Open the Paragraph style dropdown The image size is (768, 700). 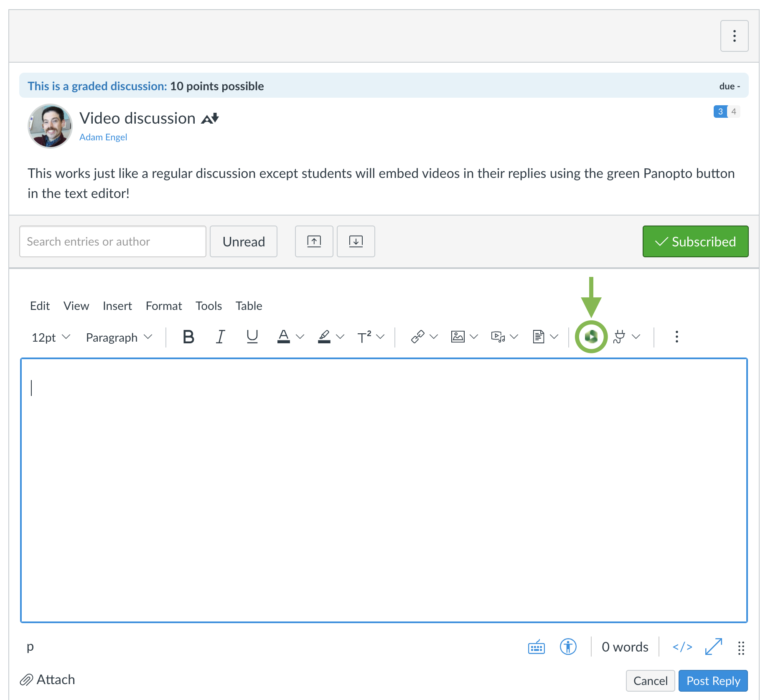point(119,337)
